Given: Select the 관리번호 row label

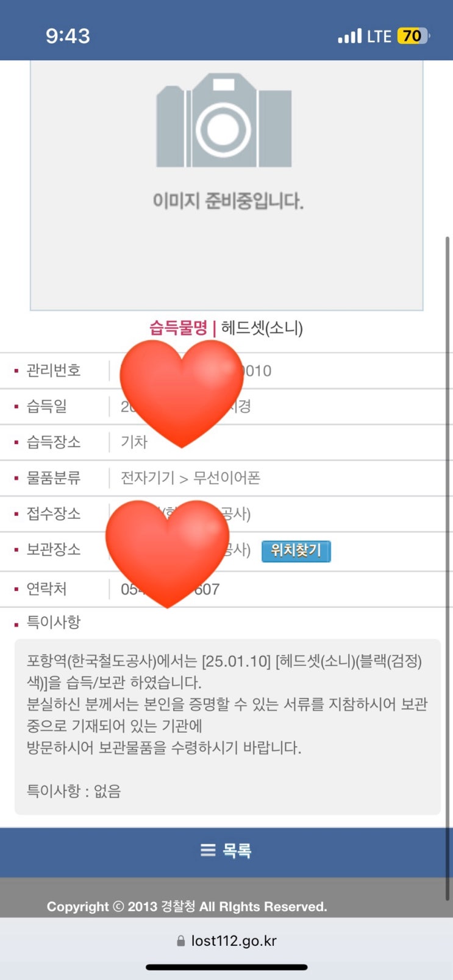Looking at the screenshot, I should click(54, 370).
